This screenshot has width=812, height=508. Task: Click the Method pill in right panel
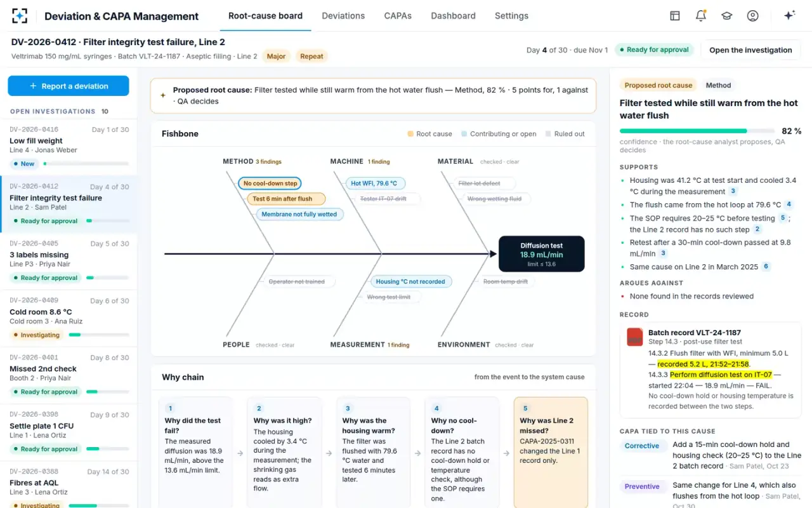[718, 85]
